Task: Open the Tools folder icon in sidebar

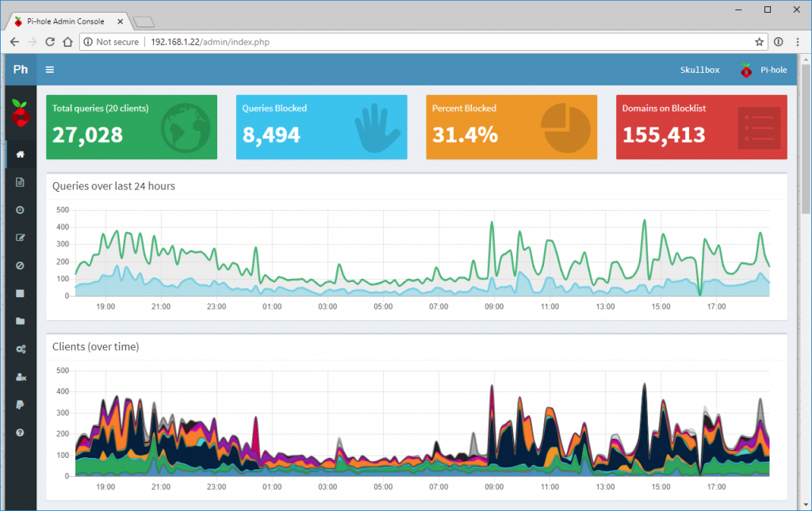Action: point(20,321)
